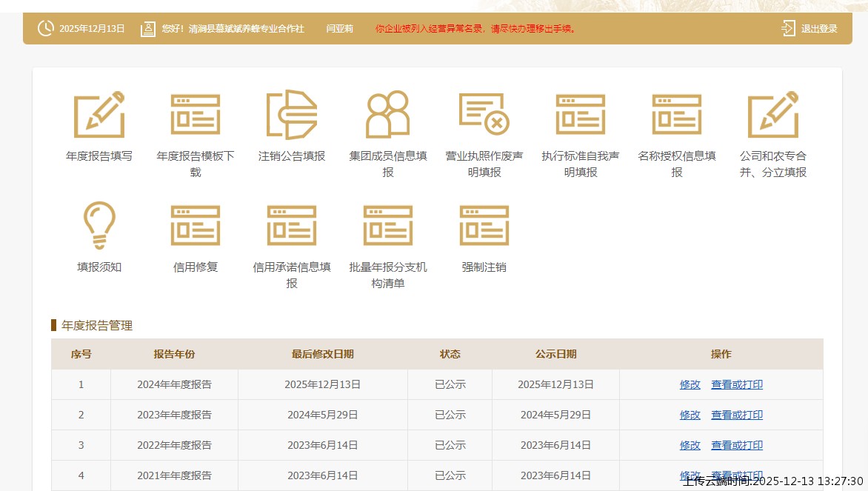Open 信用承诺信息填报 icon
Screen dimensions: 868x491
(292, 225)
